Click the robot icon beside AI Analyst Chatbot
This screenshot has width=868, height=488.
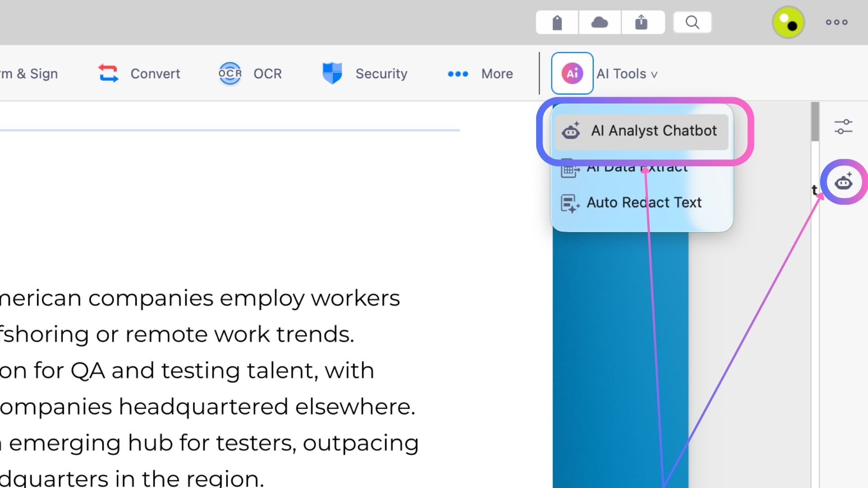[571, 131]
